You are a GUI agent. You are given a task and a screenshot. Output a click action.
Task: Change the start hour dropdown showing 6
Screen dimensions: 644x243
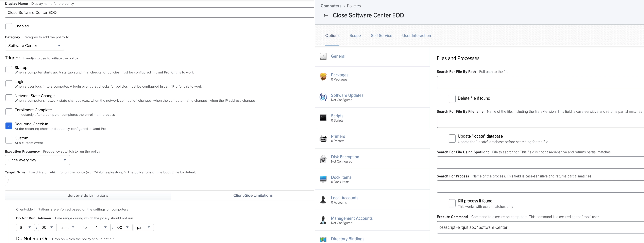[26, 227]
